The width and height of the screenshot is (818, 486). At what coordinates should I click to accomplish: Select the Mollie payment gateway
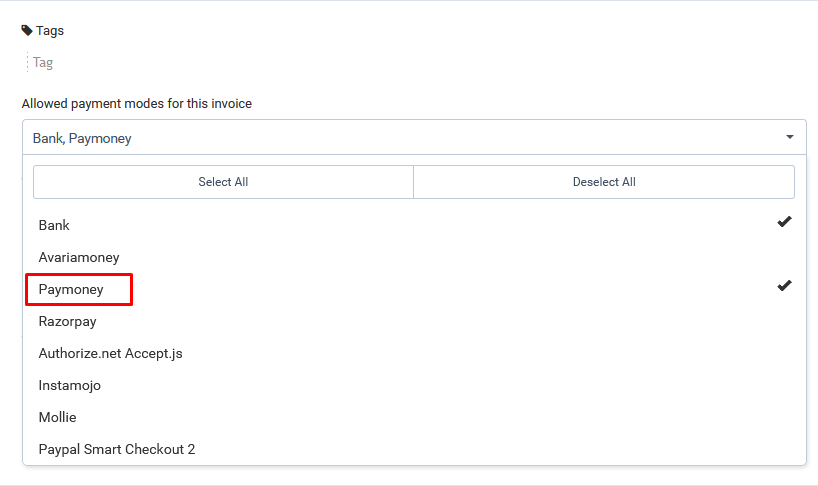tap(57, 418)
